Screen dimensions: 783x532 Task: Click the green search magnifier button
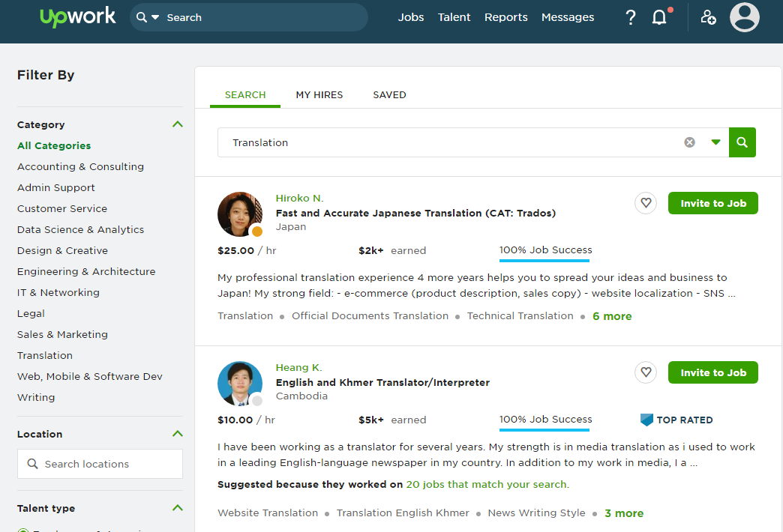pos(742,142)
